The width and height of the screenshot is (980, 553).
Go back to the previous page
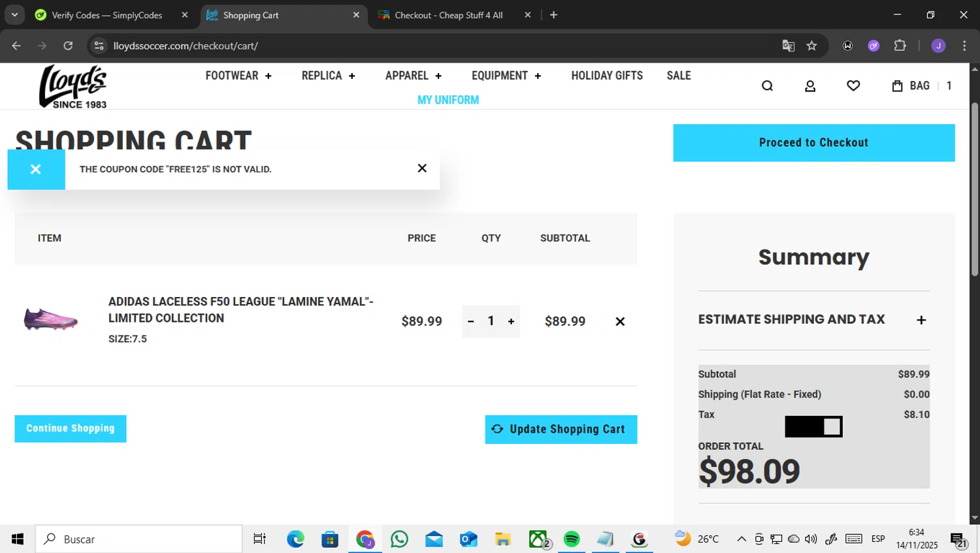click(16, 46)
